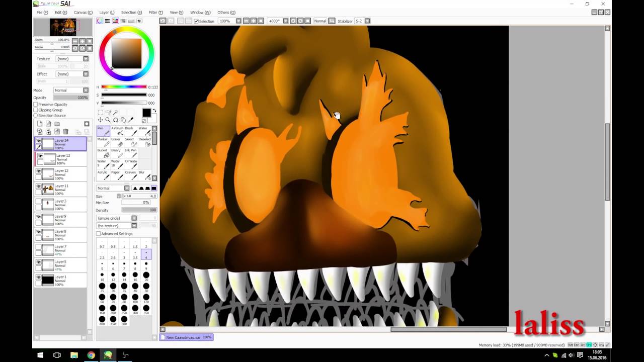Open the Windows Start menu
This screenshot has width=644, height=362.
(40, 355)
